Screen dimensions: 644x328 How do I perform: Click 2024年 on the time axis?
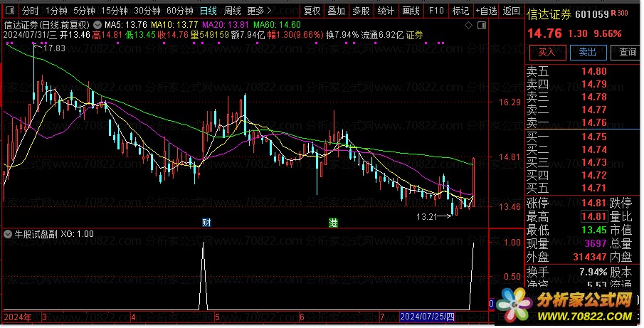click(x=18, y=317)
